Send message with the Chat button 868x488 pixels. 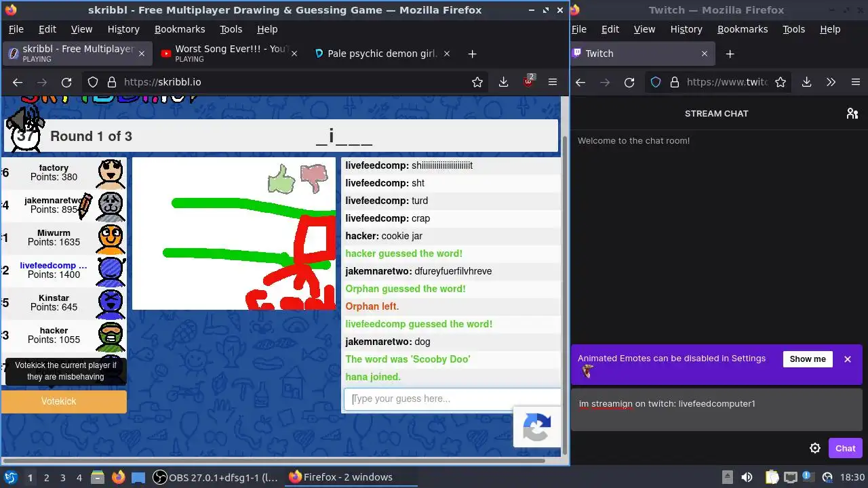tap(845, 448)
